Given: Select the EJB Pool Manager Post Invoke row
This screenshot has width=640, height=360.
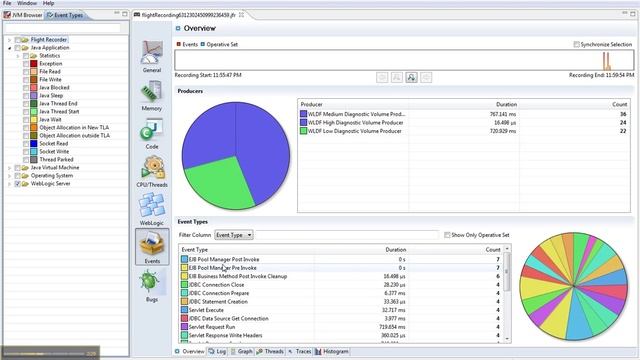Looking at the screenshot, I should click(341, 259).
